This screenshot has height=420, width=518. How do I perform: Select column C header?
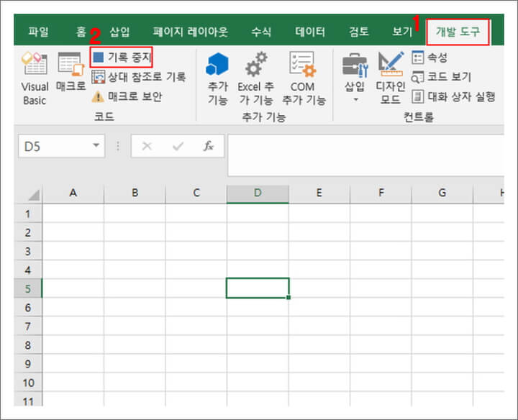click(196, 193)
